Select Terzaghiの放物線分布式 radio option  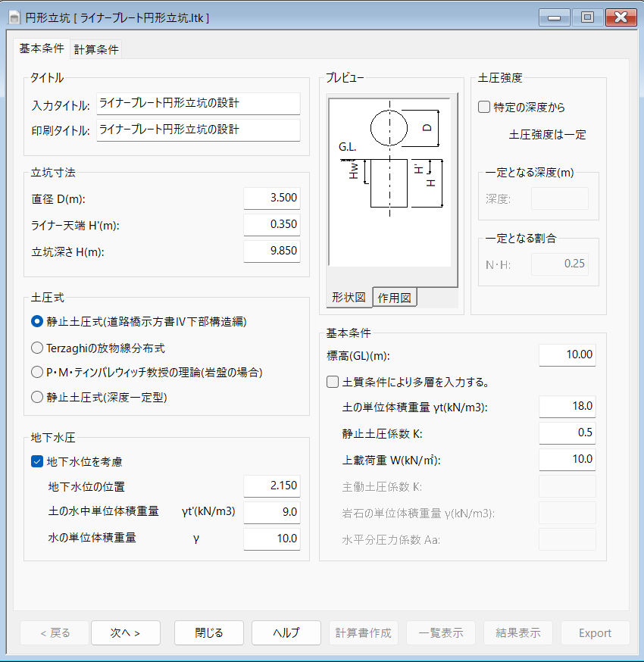point(37,348)
